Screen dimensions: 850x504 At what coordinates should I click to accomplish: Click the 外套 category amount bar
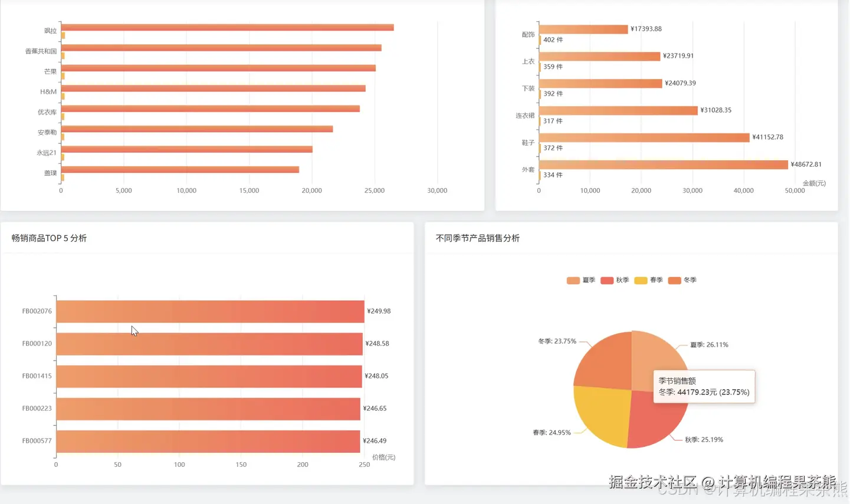point(664,164)
